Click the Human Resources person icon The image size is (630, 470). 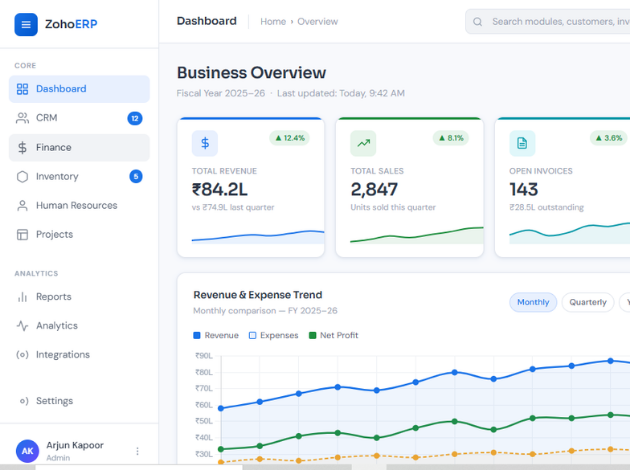point(22,206)
